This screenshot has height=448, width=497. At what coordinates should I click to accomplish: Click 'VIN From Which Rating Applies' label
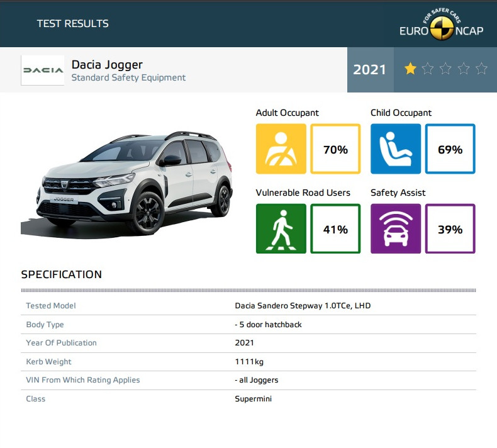[x=82, y=380]
